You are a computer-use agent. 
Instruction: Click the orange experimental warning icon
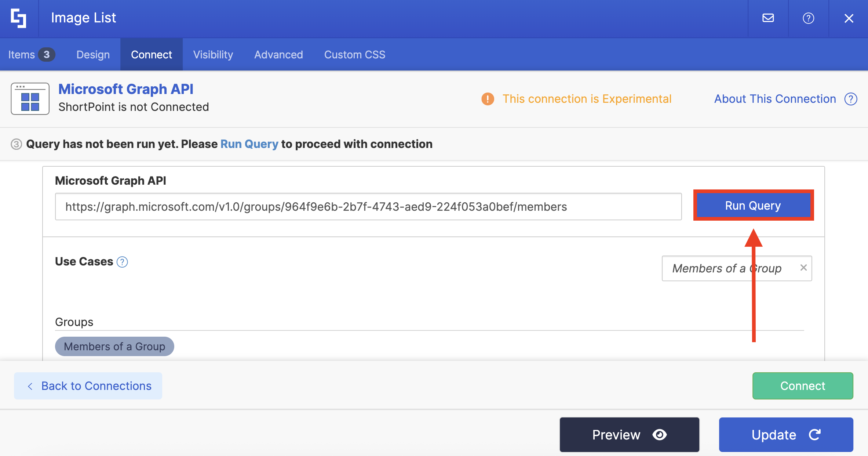click(488, 99)
